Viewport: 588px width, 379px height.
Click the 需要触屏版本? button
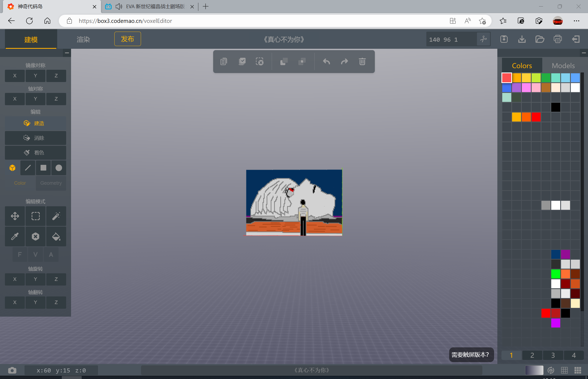(471, 355)
